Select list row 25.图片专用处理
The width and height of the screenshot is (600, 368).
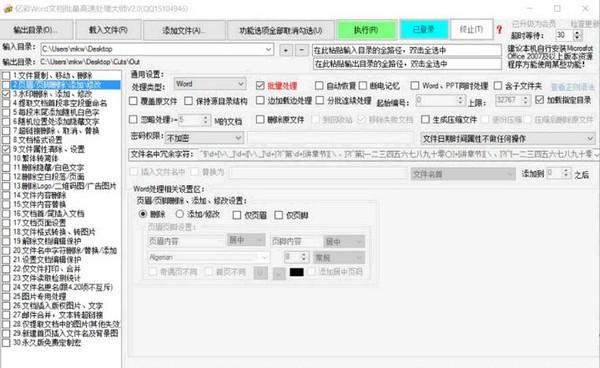pyautogui.click(x=61, y=296)
